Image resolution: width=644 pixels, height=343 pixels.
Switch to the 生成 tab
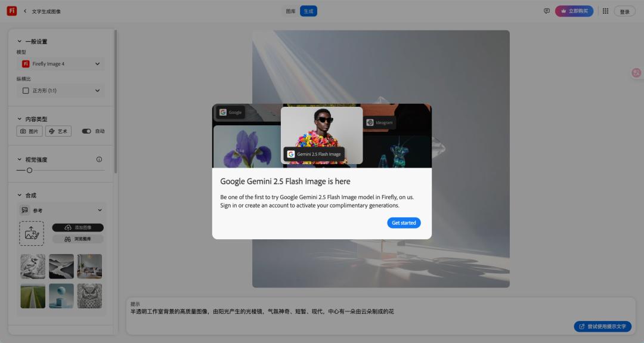coord(308,11)
